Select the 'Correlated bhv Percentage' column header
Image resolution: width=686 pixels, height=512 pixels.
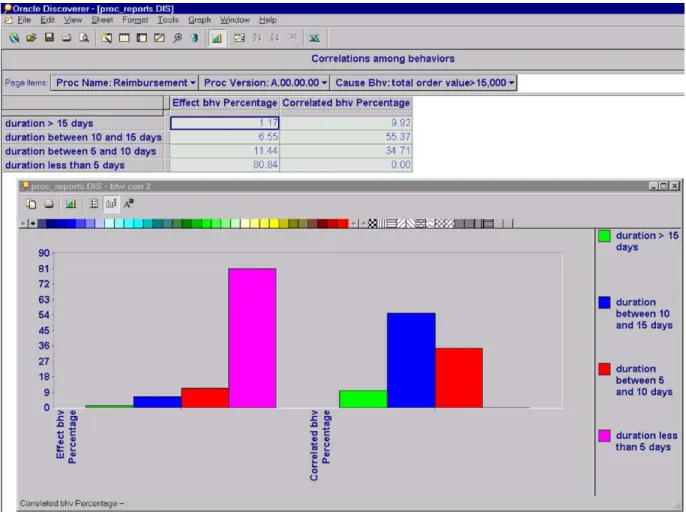coord(346,103)
